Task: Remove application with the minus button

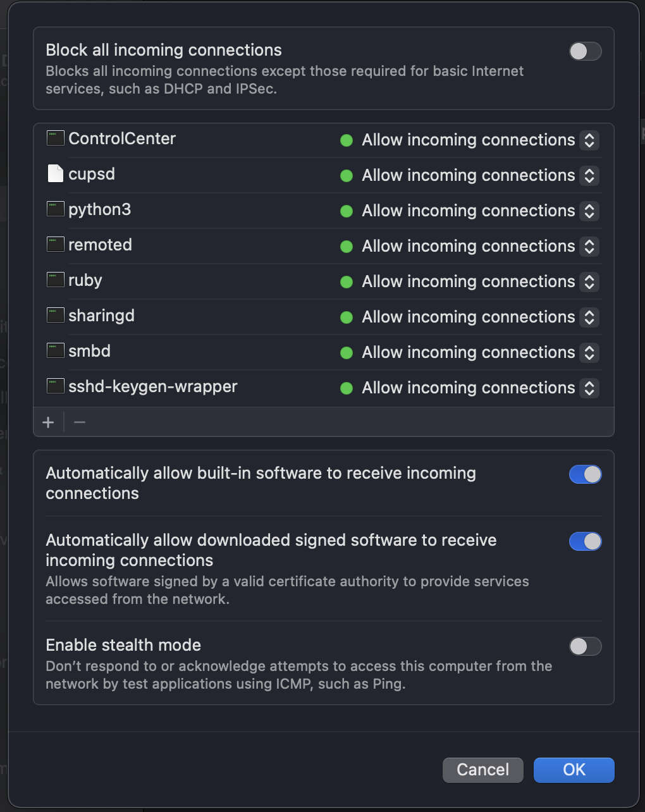Action: point(80,422)
